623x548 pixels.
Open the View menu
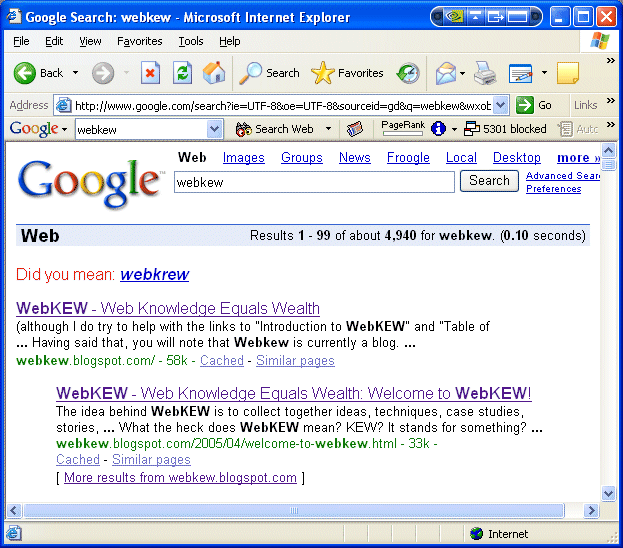coord(90,41)
